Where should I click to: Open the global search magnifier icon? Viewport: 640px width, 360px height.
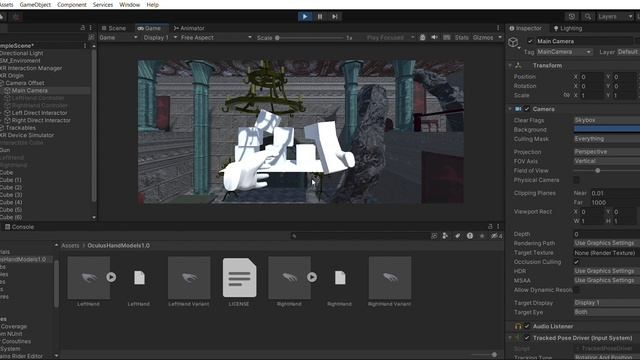587,17
